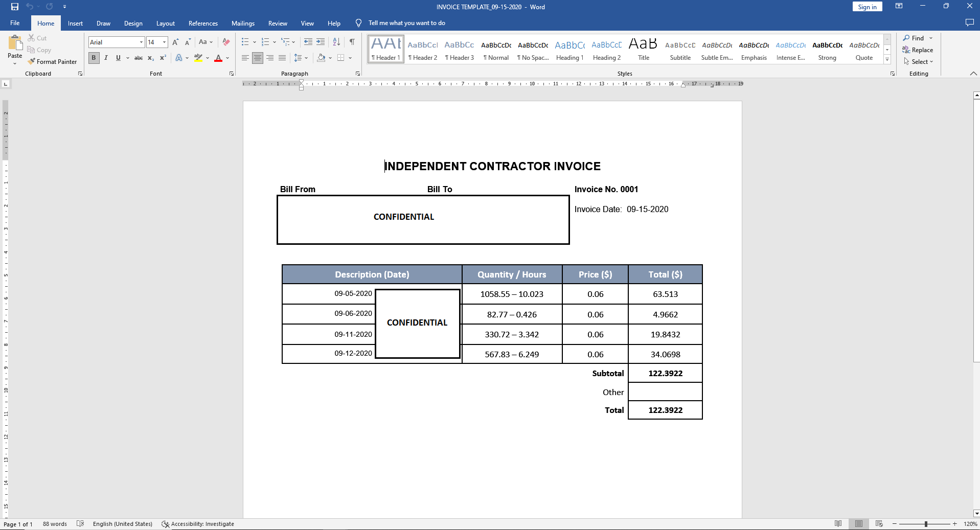This screenshot has width=980, height=530.
Task: Switch to Web Layout view
Action: pos(879,524)
